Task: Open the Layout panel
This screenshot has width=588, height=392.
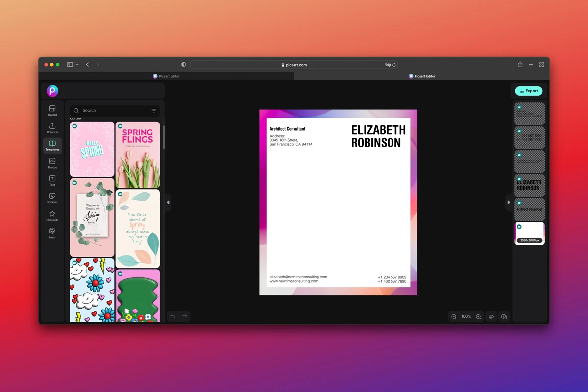Action: coord(52,110)
